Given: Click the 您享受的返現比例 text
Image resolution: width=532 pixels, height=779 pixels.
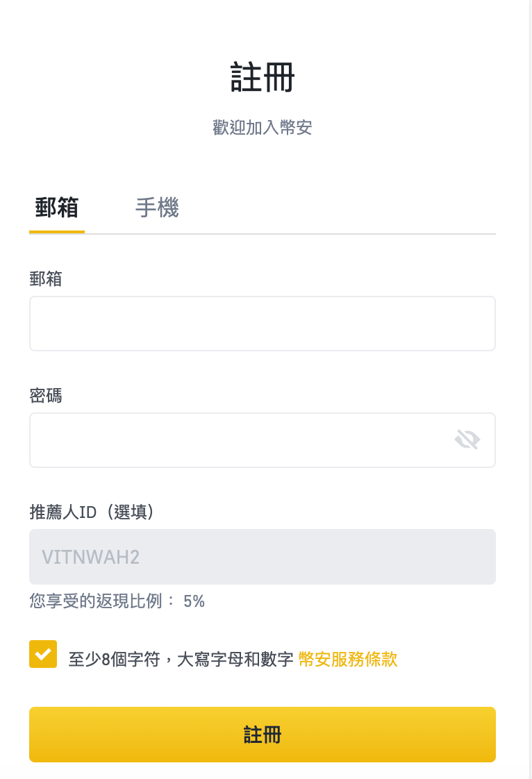Looking at the screenshot, I should [95, 601].
